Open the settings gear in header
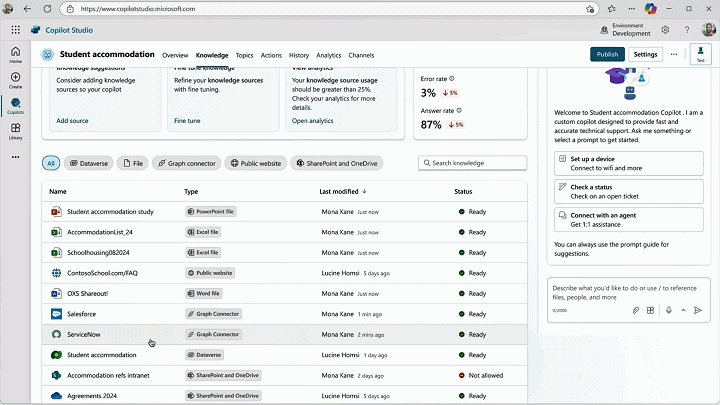 click(665, 30)
